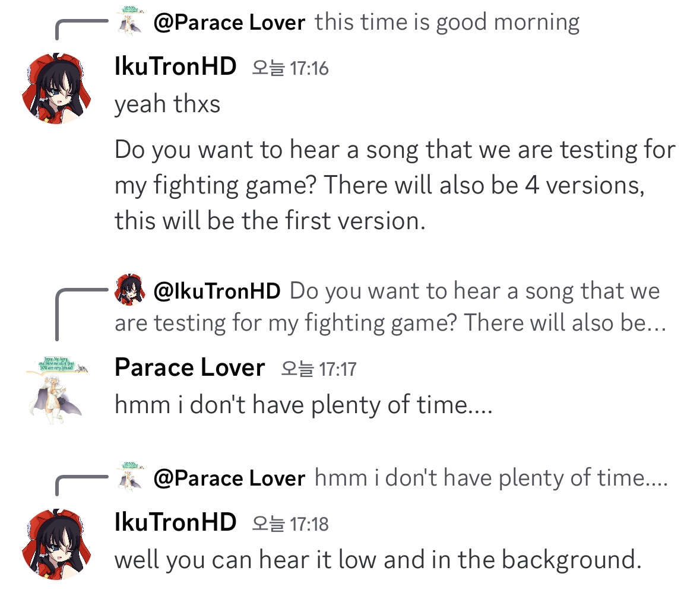
Task: Click IkuTronHD's avatar beside the 17:16 message
Action: pyautogui.click(x=55, y=88)
